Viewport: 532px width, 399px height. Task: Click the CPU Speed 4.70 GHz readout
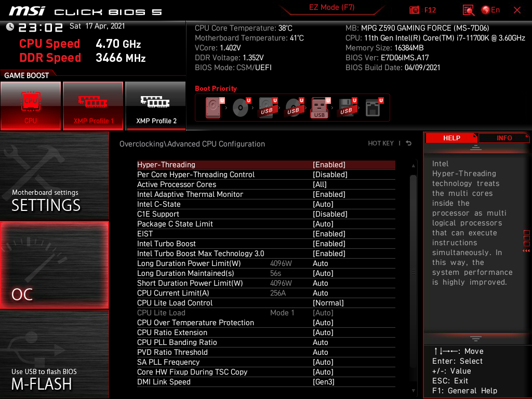(80, 44)
